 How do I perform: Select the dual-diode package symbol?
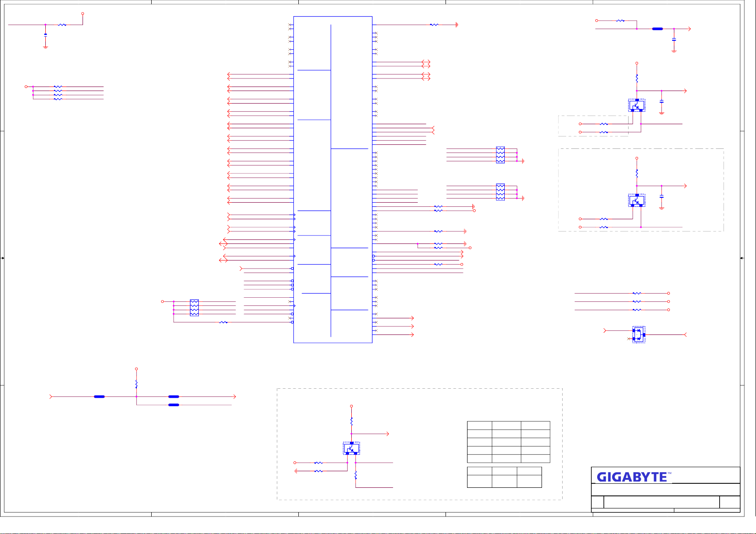pyautogui.click(x=638, y=334)
